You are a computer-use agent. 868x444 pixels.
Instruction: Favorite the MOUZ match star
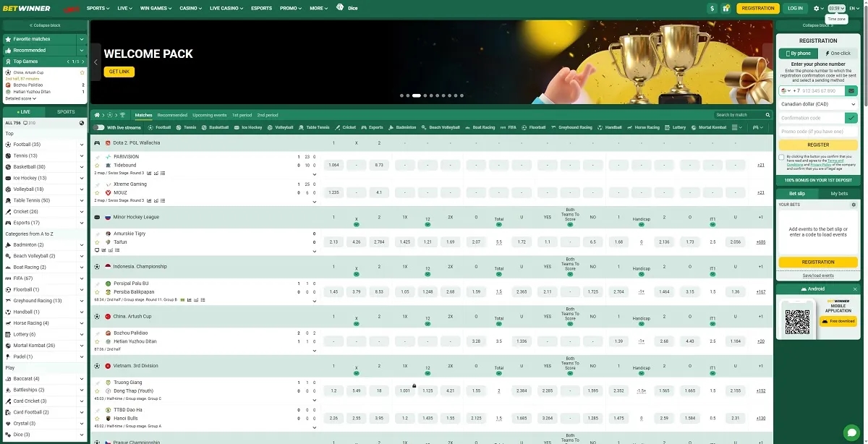point(97,192)
